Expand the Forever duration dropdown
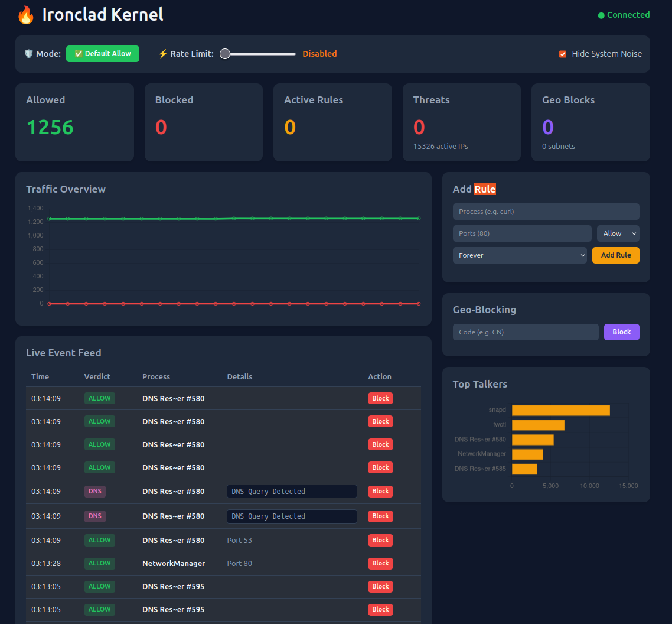Screen dimensions: 672x624 pos(520,255)
